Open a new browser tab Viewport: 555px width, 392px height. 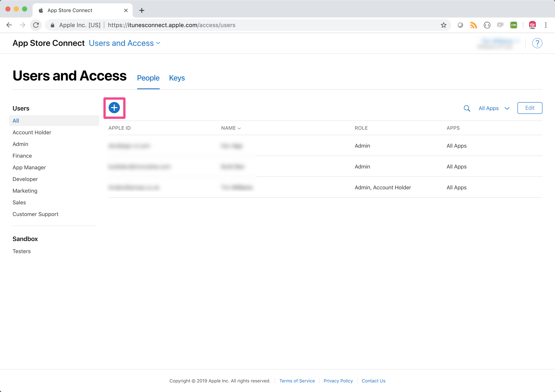[142, 10]
